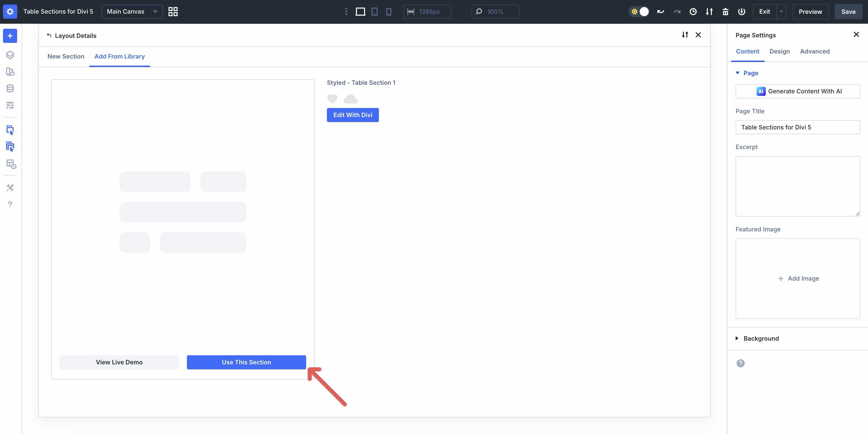Toggle light/dark mode switch

(x=639, y=11)
